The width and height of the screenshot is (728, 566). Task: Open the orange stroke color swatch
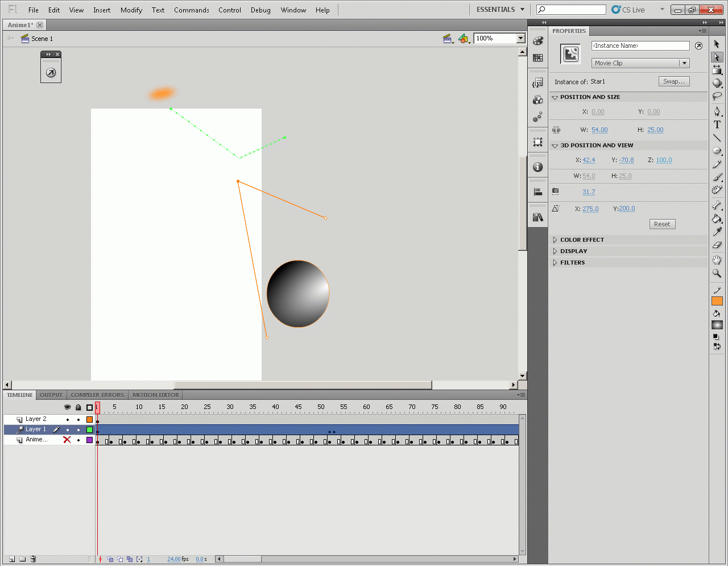point(717,301)
